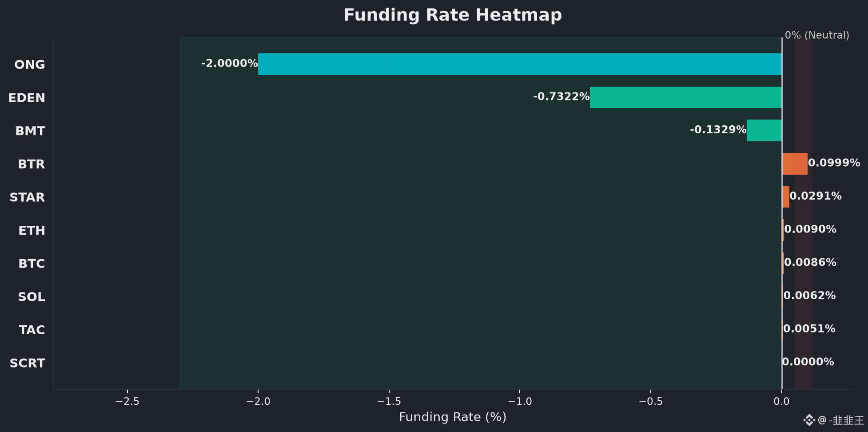This screenshot has width=868, height=432.
Task: Select the ONG row label
Action: coord(30,64)
